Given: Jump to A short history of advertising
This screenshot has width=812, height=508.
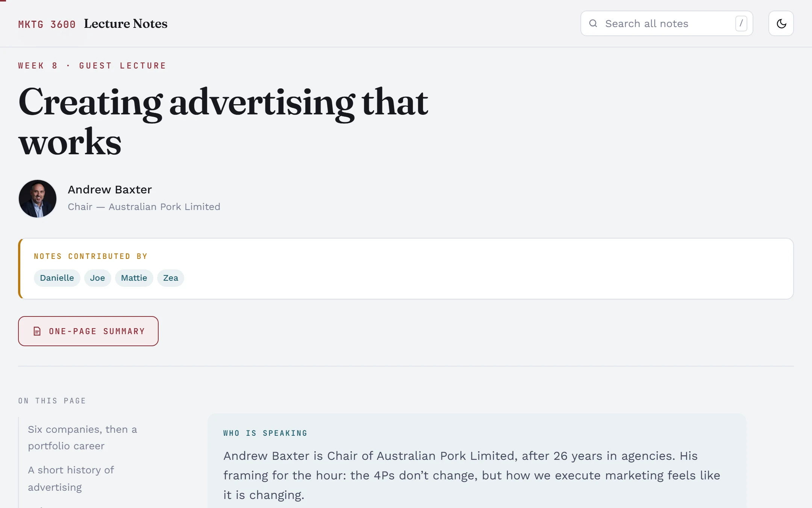Looking at the screenshot, I should tap(71, 478).
